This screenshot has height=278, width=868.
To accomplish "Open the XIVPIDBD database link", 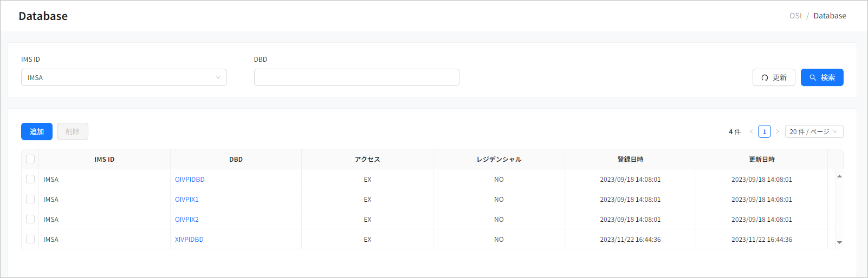I will pos(189,240).
